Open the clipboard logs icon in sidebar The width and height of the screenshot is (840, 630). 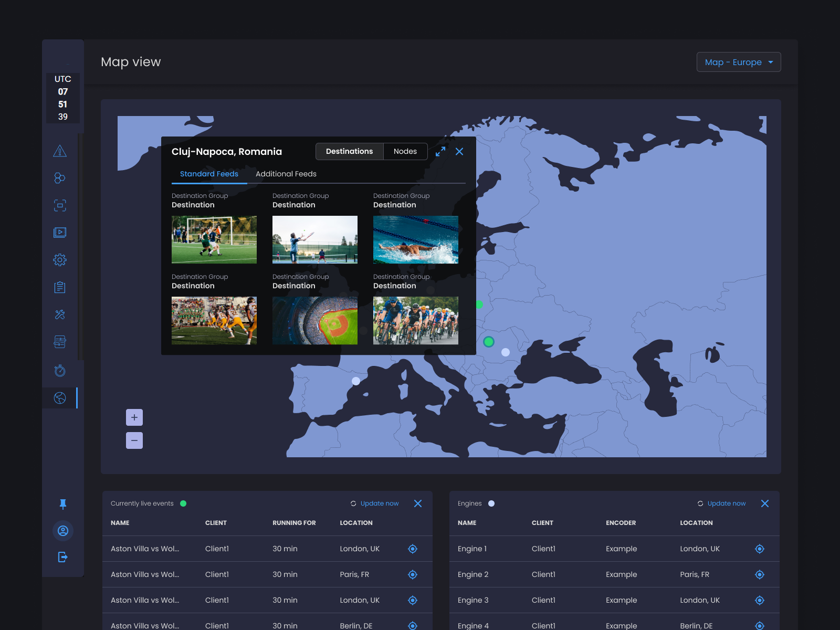[x=60, y=287]
